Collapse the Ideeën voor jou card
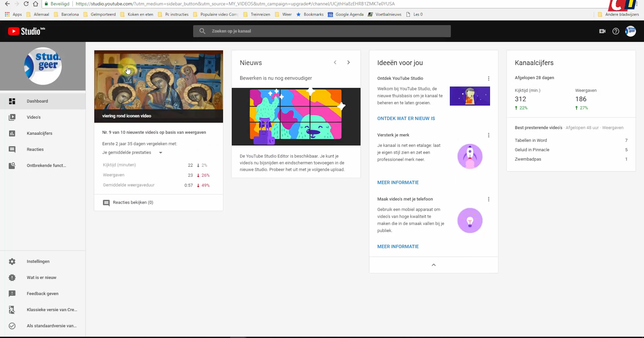Viewport: 644px width, 338px height. pos(433,265)
